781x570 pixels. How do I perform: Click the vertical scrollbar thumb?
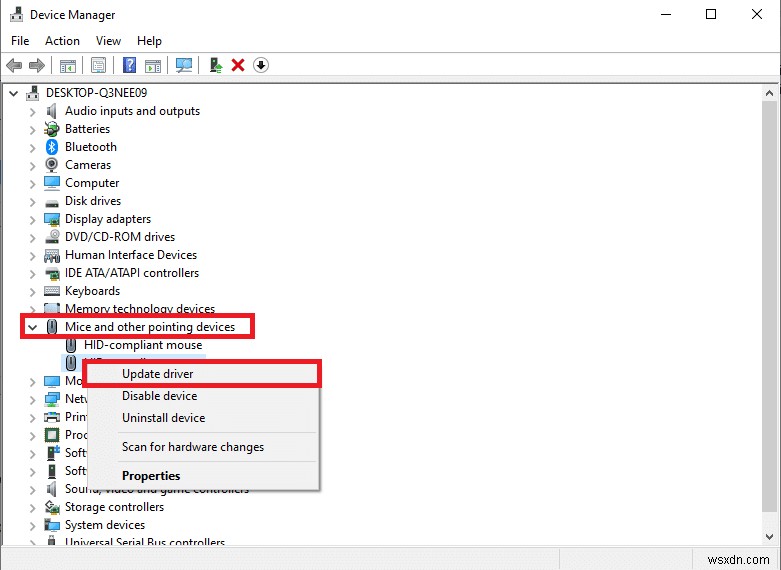pyautogui.click(x=770, y=306)
